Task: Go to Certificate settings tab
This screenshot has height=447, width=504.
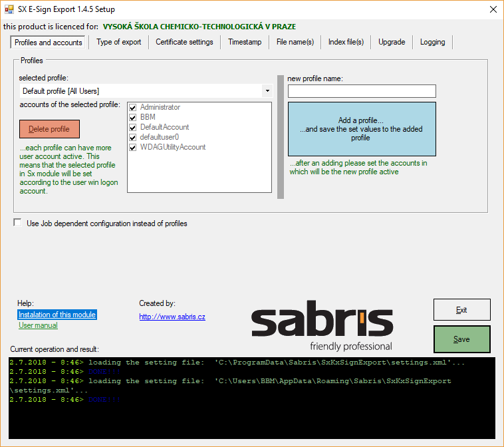Action: [x=184, y=42]
